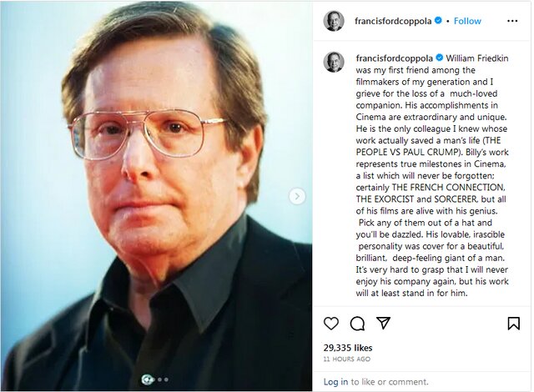Screen dimensions: 534x392
Task: Click the profile avatar in the post header
Action: pyautogui.click(x=334, y=21)
